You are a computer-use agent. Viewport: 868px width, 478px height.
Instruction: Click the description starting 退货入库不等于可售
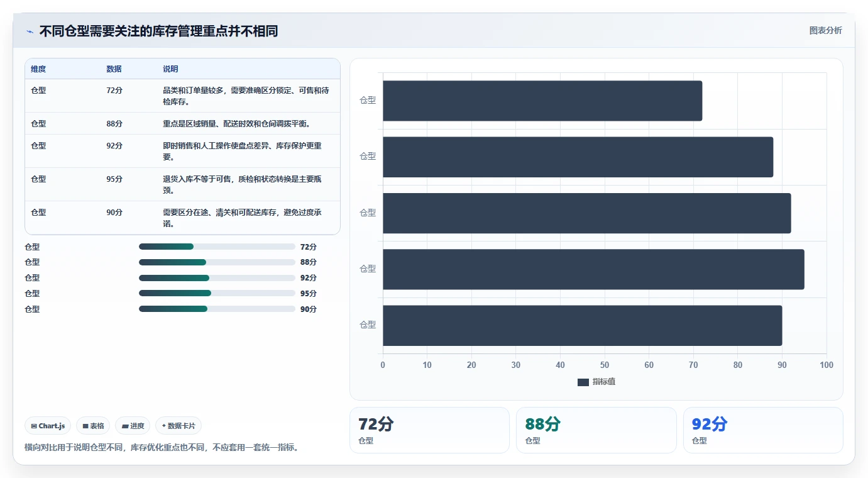[x=242, y=185]
